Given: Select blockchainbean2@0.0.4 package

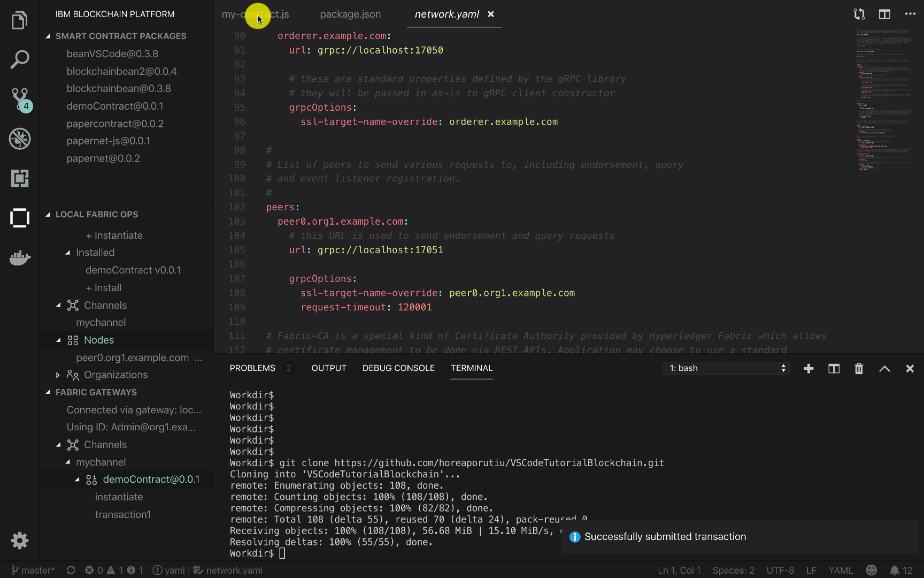Looking at the screenshot, I should (121, 72).
